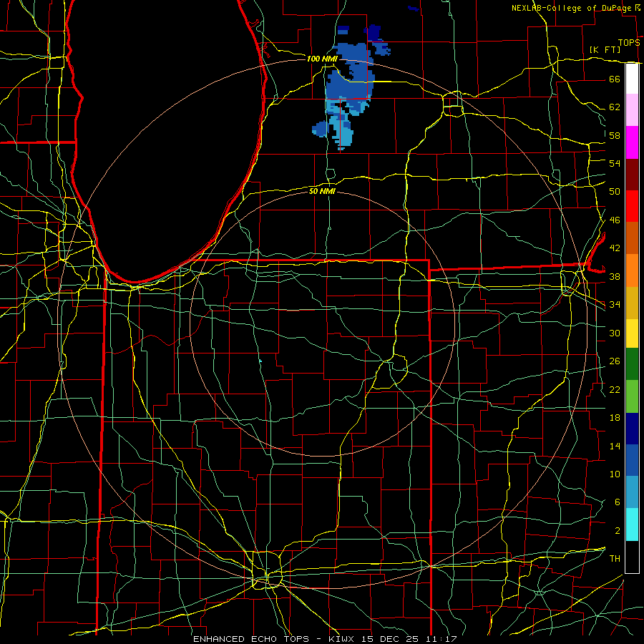Select the light green legend swatch
This screenshot has height=644, width=644.
pos(632,396)
